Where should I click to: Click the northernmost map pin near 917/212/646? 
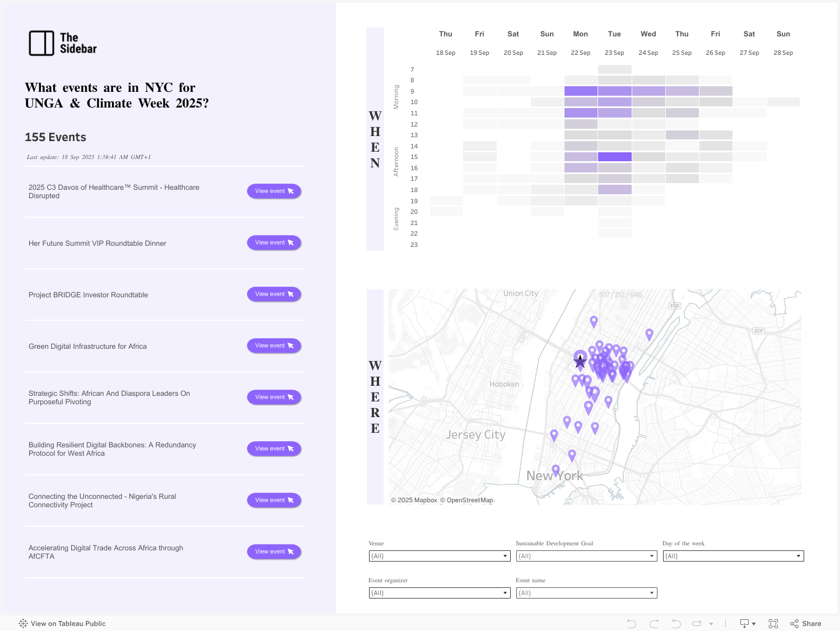pyautogui.click(x=594, y=321)
